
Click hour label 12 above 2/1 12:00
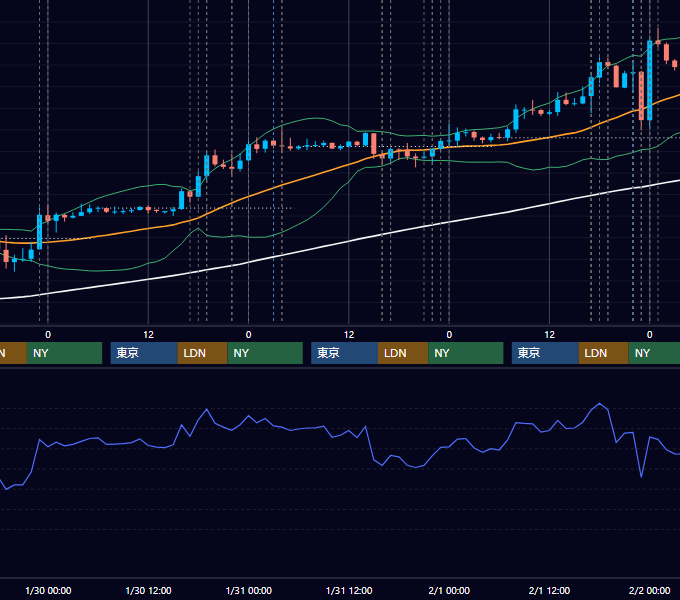549,335
